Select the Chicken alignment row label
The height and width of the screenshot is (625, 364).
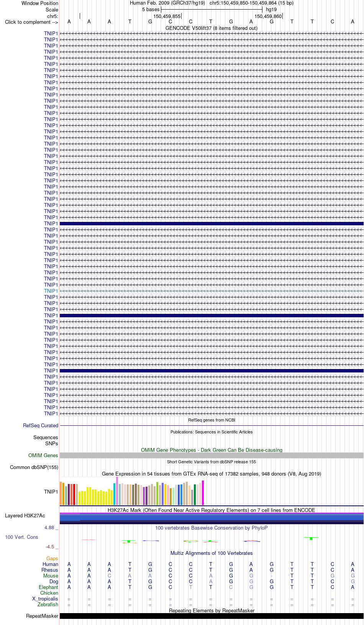49,593
